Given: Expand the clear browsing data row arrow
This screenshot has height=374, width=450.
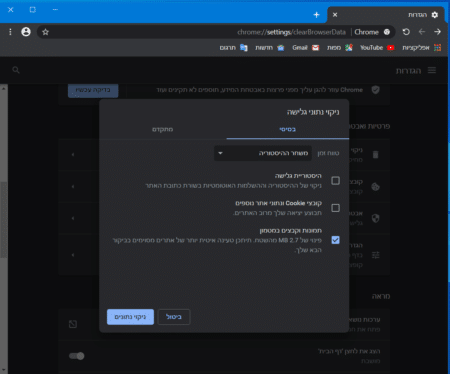Looking at the screenshot, I should coord(73,155).
